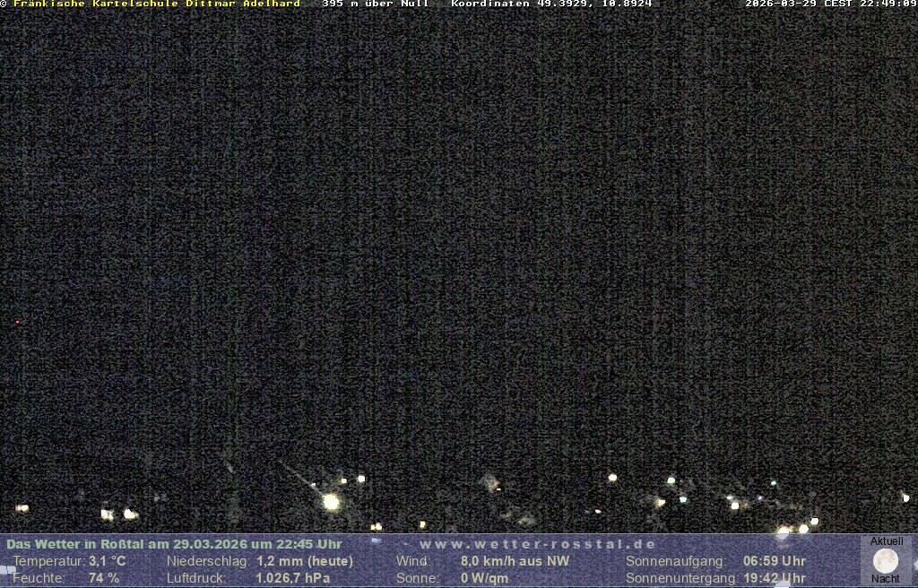Click the Wind 8,0 km/h aus NW value
This screenshot has width=918, height=588.
click(515, 561)
